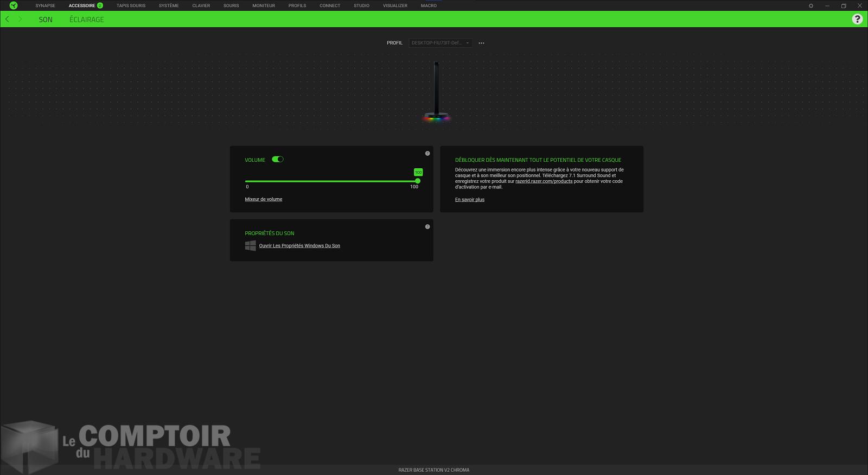Open Mixeur de volume link
The image size is (868, 475).
[264, 199]
